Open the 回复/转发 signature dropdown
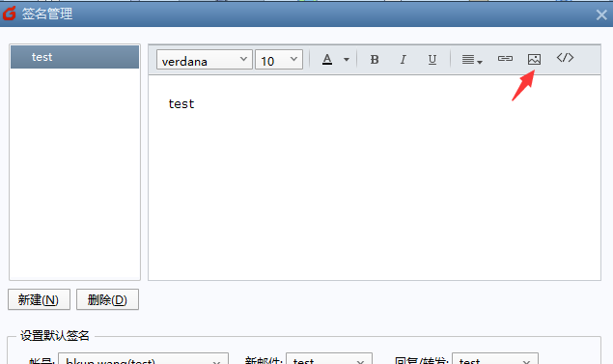The width and height of the screenshot is (613, 364). [495, 359]
